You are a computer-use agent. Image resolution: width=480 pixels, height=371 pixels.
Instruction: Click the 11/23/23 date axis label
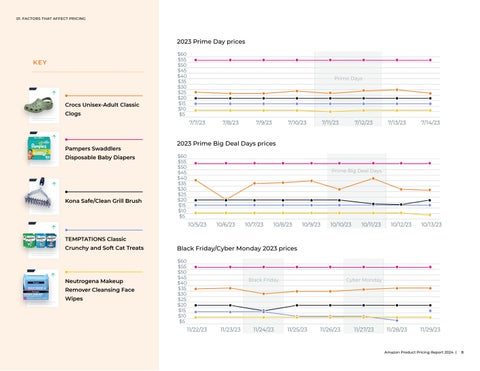[x=230, y=330]
